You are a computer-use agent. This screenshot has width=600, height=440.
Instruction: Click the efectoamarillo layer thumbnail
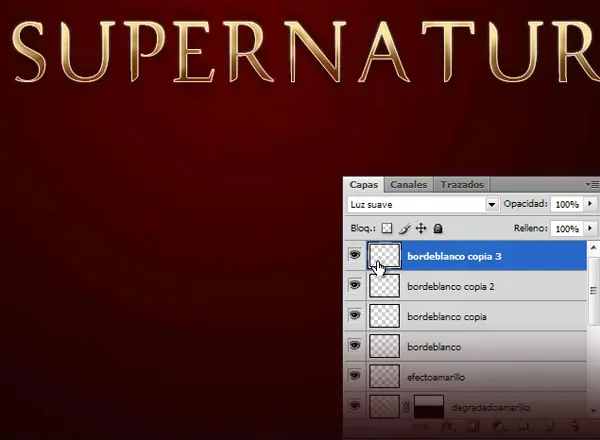pyautogui.click(x=384, y=376)
